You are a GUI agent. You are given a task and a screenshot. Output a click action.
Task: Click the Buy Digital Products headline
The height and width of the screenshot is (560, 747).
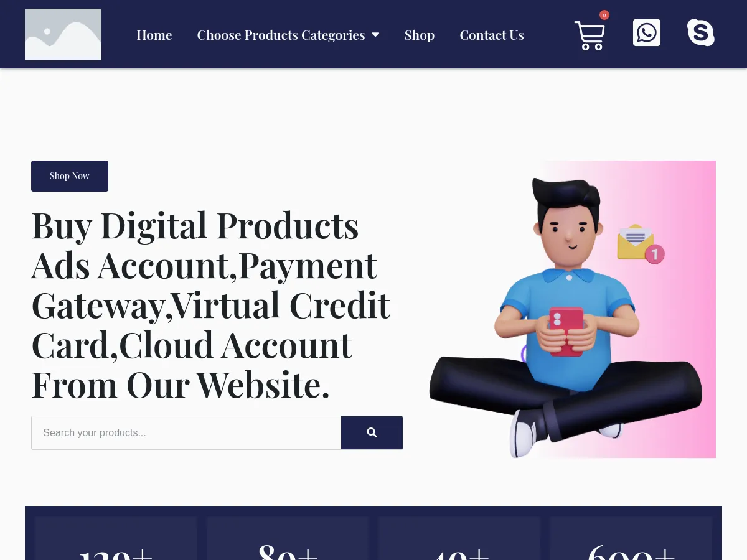pyautogui.click(x=210, y=305)
